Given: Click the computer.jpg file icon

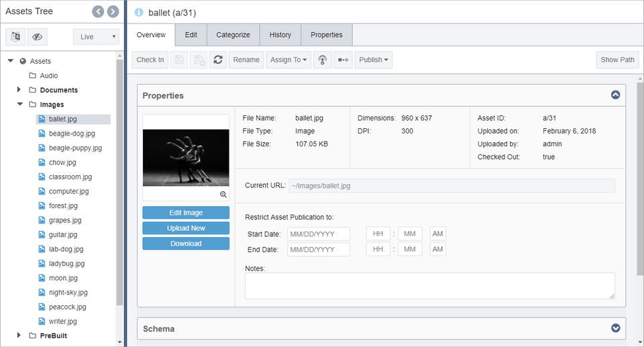Looking at the screenshot, I should pos(42,191).
